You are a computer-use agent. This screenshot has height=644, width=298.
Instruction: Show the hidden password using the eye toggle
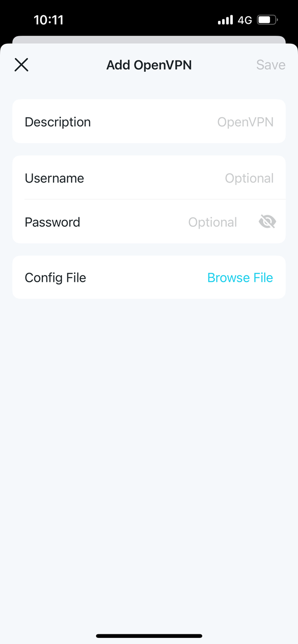tap(267, 221)
